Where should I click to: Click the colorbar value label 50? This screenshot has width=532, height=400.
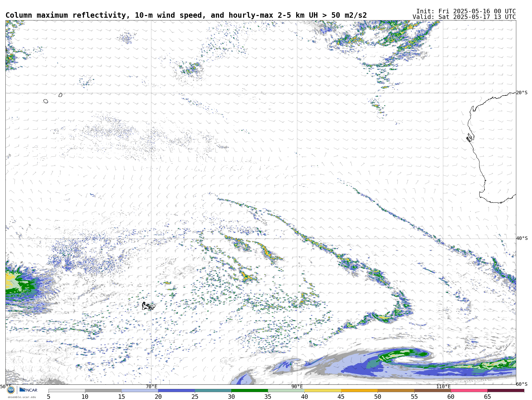[378, 397]
